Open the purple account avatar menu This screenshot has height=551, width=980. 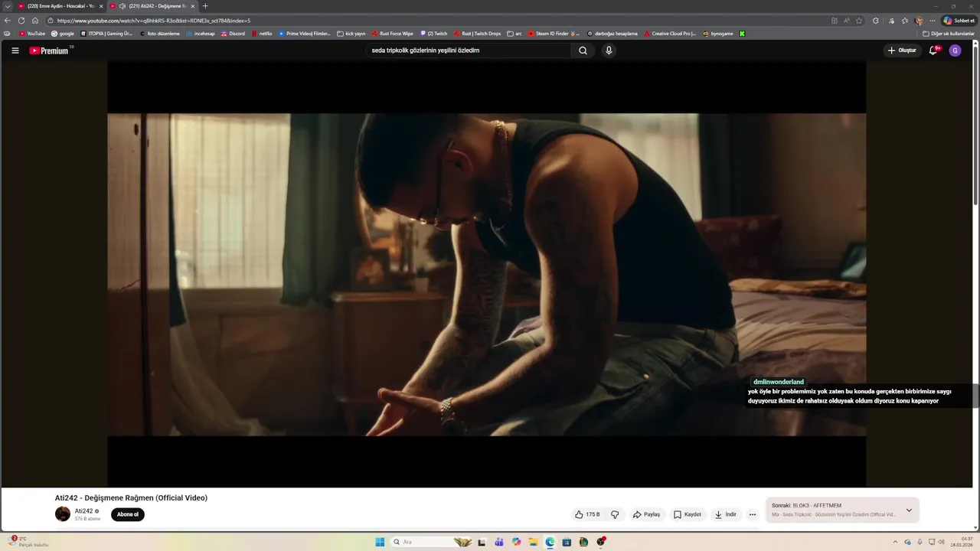point(955,51)
